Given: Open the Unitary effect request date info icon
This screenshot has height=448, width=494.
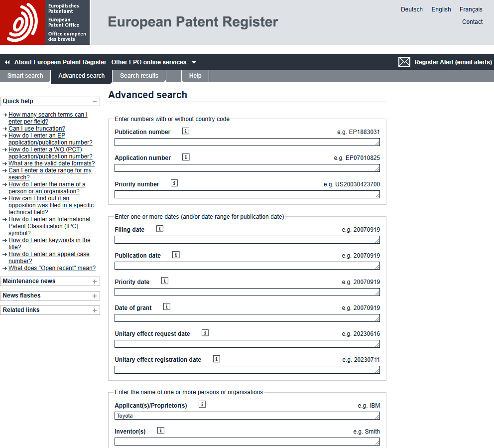Looking at the screenshot, I should (x=205, y=332).
